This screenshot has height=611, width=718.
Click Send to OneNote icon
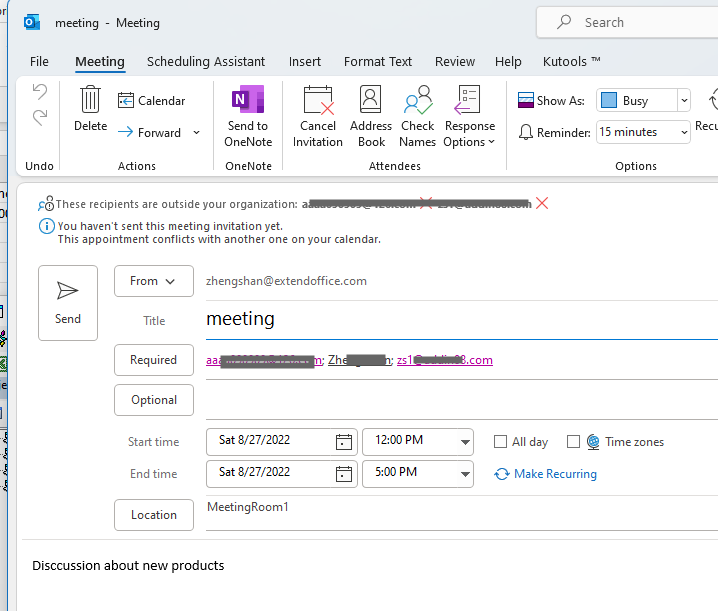click(248, 101)
